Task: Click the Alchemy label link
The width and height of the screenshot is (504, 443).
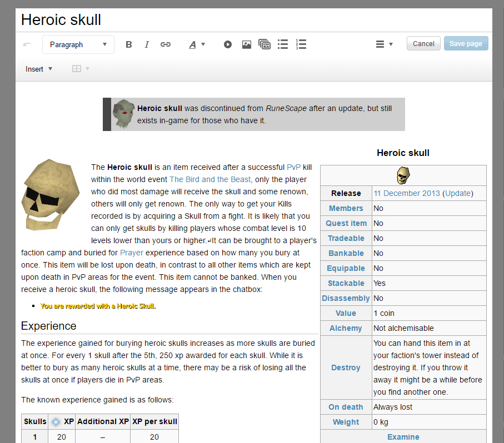Action: 346,329
